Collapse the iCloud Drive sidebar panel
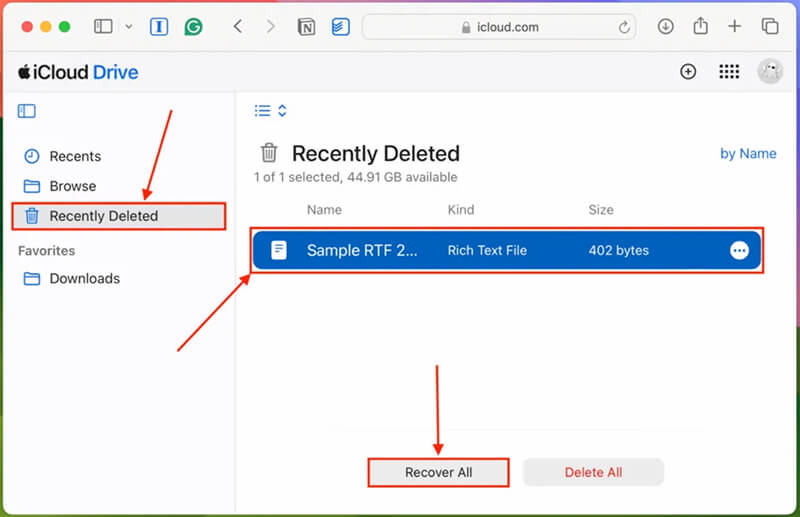 [x=27, y=111]
